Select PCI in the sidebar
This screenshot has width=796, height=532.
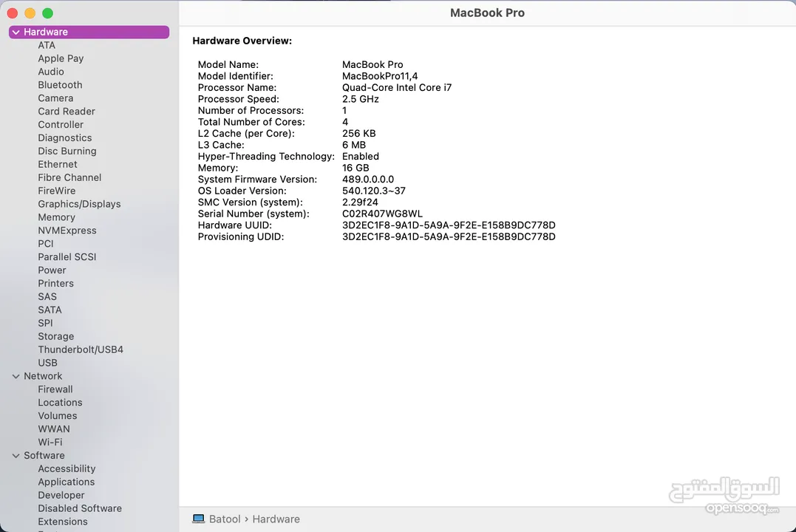pos(45,243)
